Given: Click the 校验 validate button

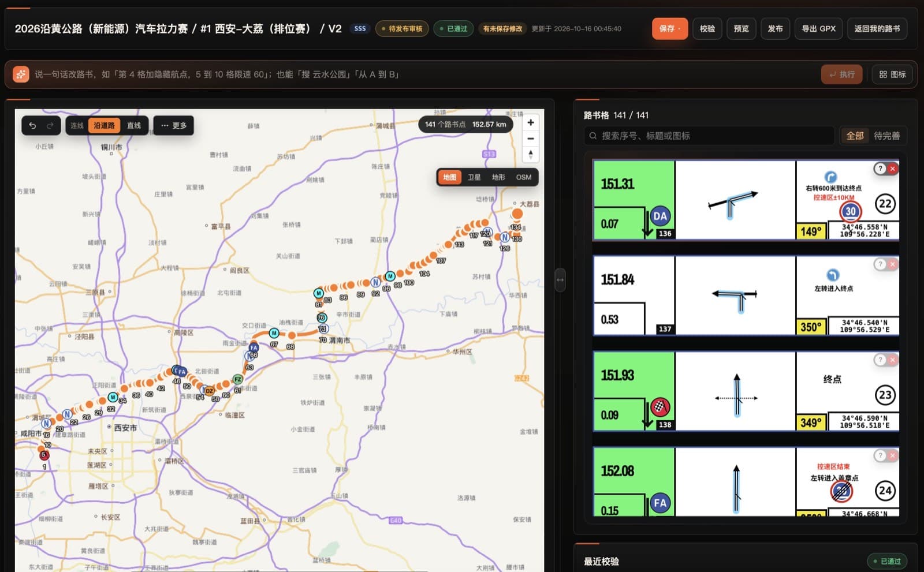Looking at the screenshot, I should pyautogui.click(x=707, y=28).
